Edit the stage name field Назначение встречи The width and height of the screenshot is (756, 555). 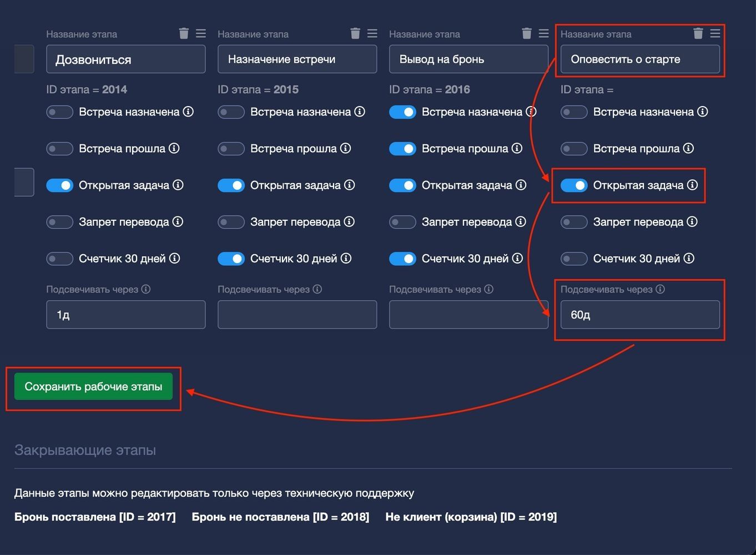click(x=298, y=59)
